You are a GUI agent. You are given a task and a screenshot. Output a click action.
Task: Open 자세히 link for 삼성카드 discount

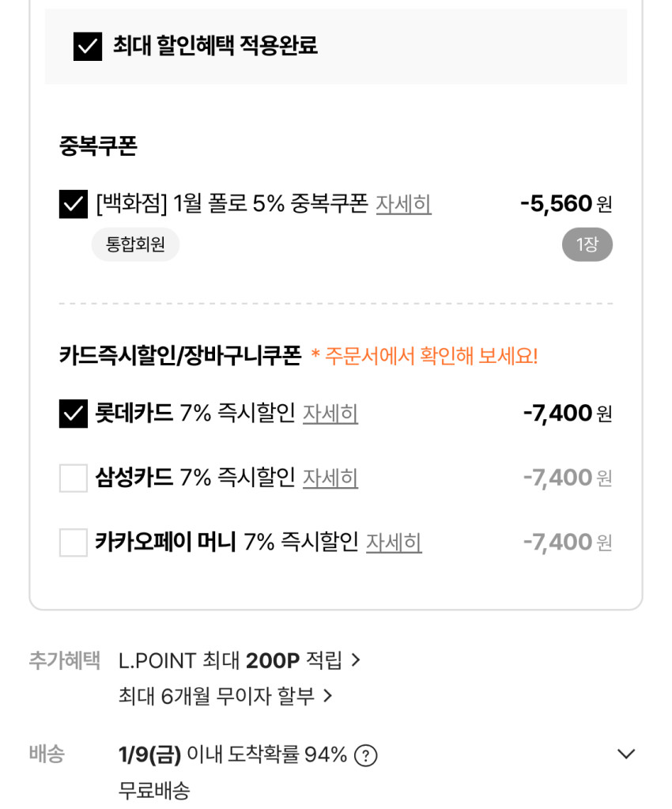point(330,478)
